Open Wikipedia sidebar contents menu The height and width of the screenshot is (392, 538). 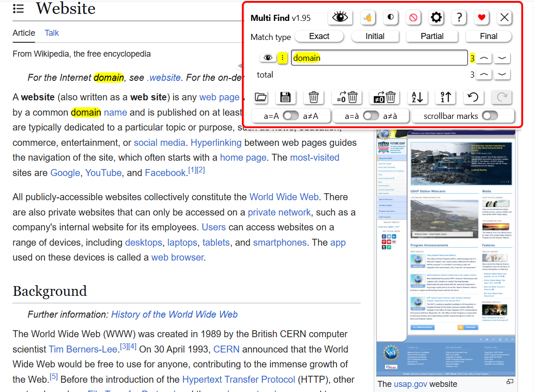pyautogui.click(x=19, y=8)
